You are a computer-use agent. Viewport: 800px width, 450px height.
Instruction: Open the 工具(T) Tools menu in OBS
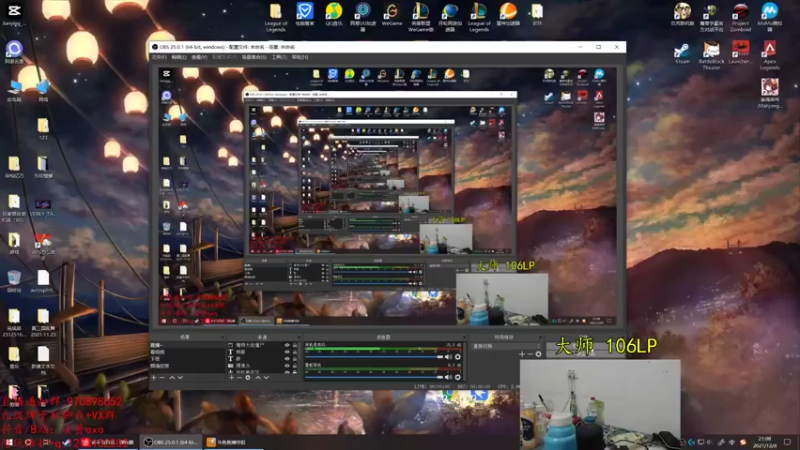[x=279, y=57]
